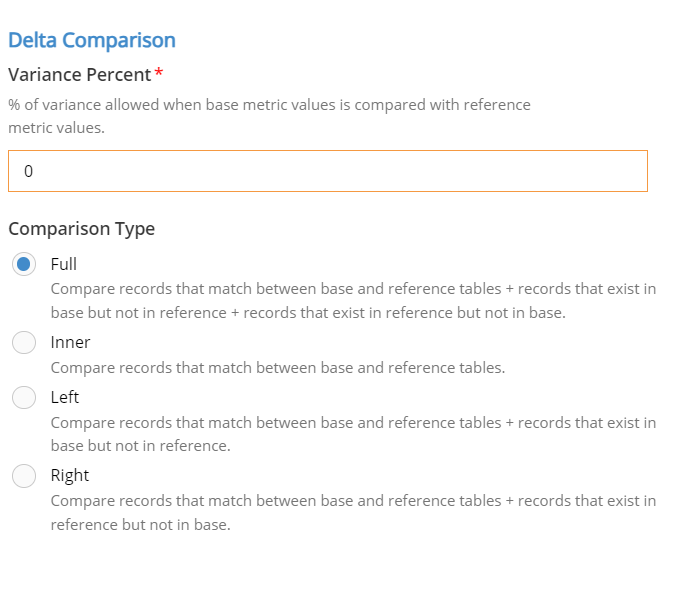Click the Inner option description text
The width and height of the screenshot is (687, 612).
278,368
